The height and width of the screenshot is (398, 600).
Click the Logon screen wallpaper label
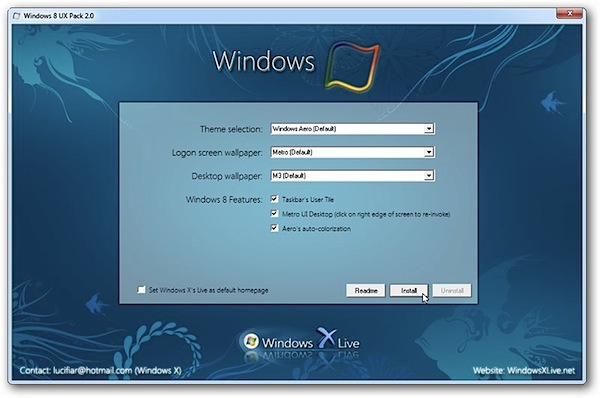[x=217, y=153]
